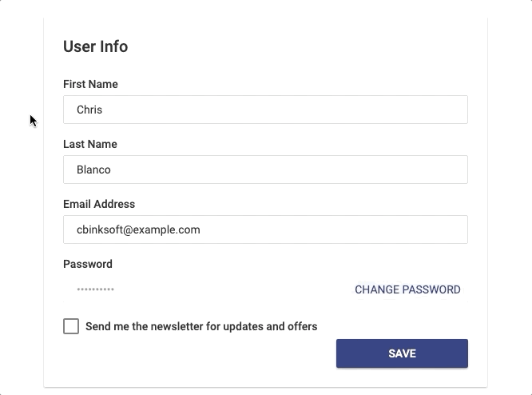Click empty right end of First Name field
This screenshot has width=532, height=395.
pos(431,110)
